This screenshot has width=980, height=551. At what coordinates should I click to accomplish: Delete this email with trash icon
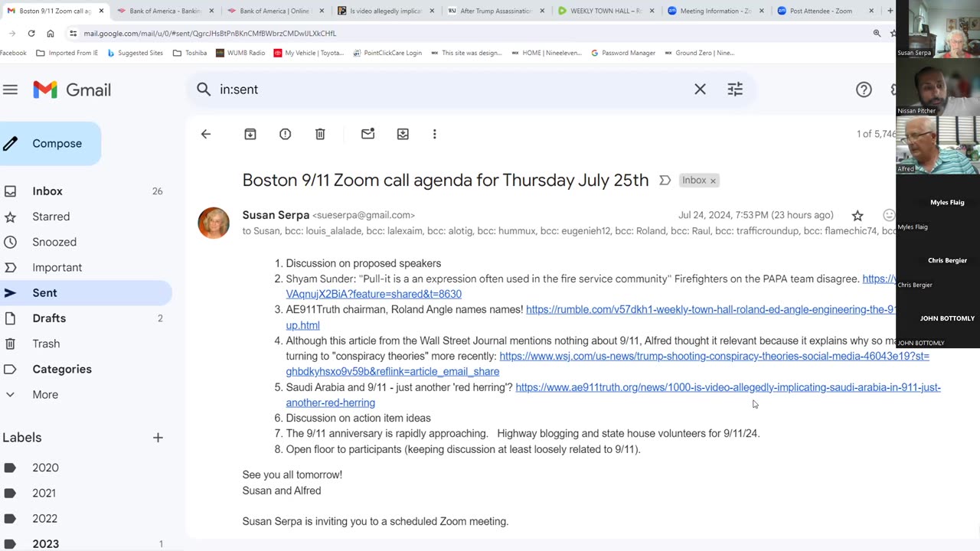click(320, 134)
